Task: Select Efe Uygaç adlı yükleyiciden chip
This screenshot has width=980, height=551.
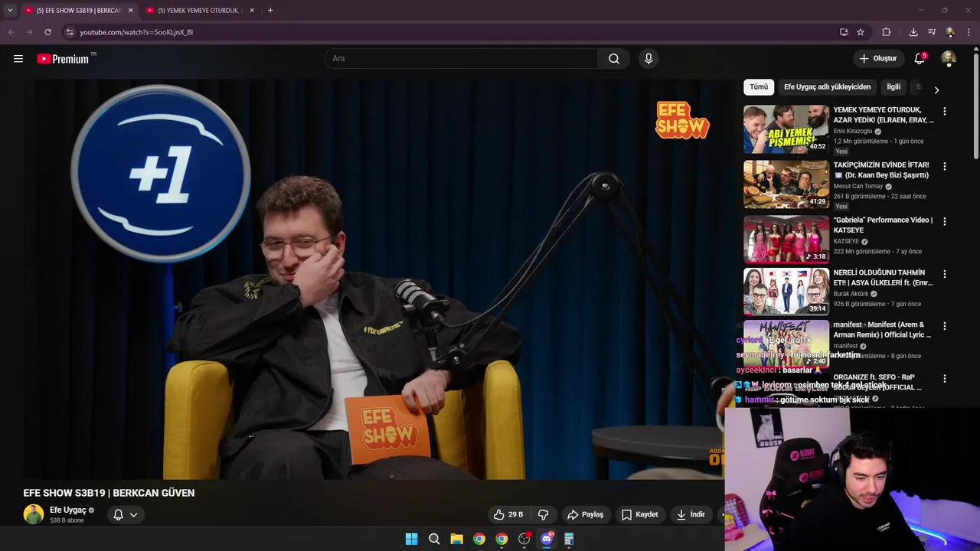Action: coord(827,86)
